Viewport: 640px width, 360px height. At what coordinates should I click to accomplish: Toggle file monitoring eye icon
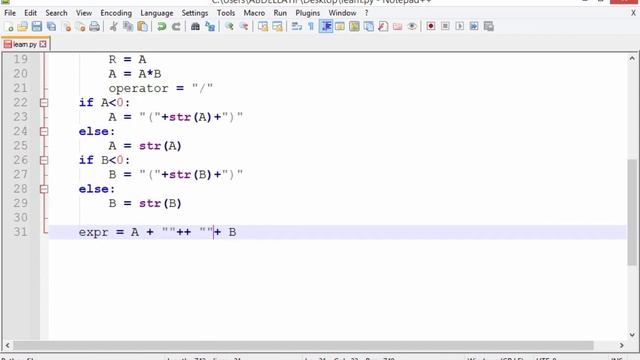[412, 27]
